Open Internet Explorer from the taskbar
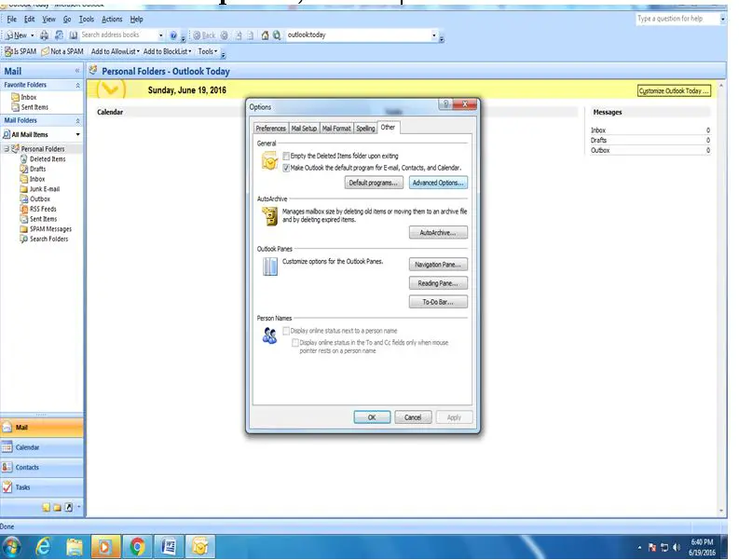This screenshot has width=739, height=560. (44, 547)
